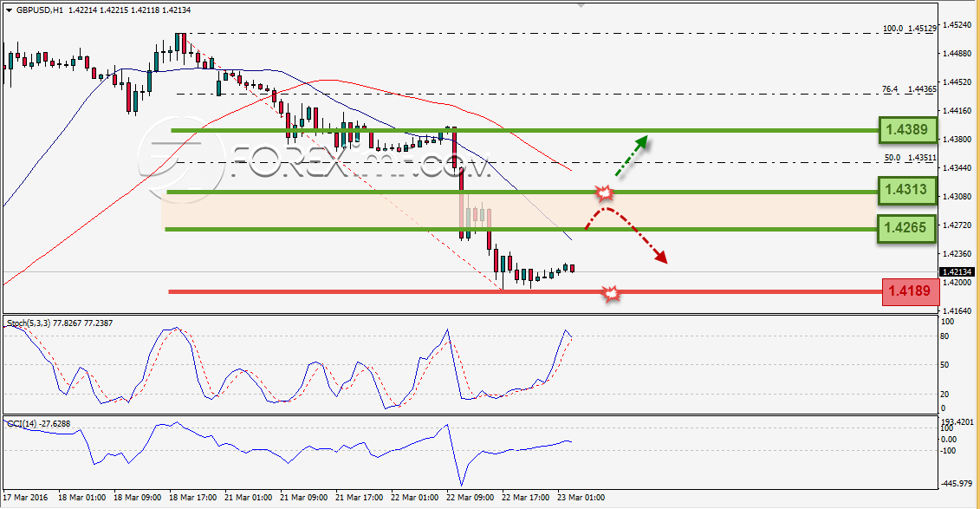
Task: Click the 18 Mar 01:00 time label
Action: coord(81,498)
